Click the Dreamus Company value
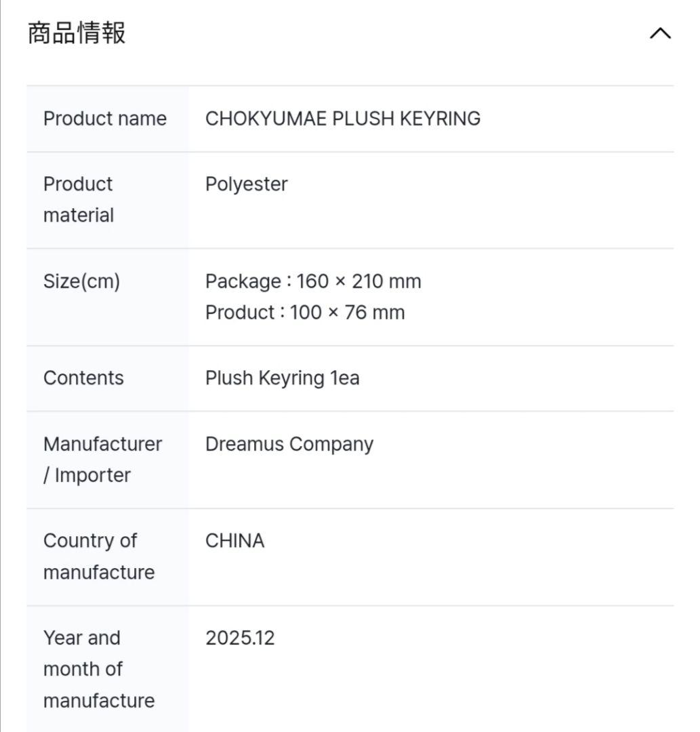This screenshot has width=700, height=732. pos(289,444)
